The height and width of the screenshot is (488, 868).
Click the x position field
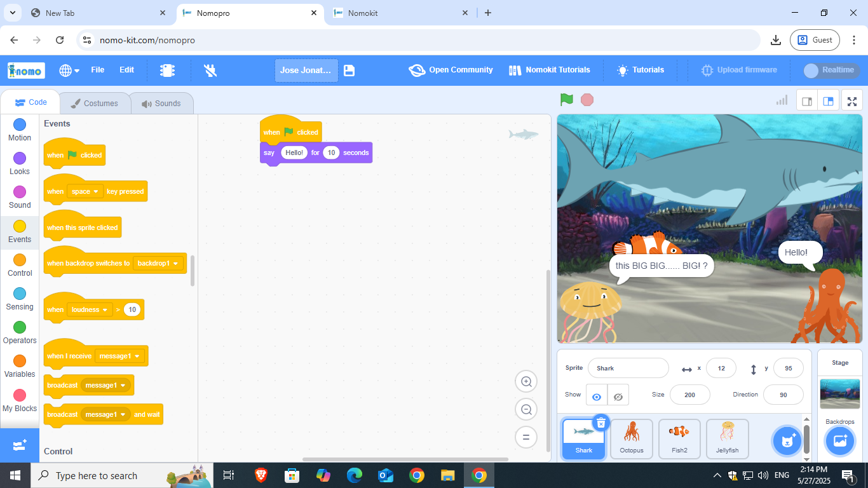(721, 368)
